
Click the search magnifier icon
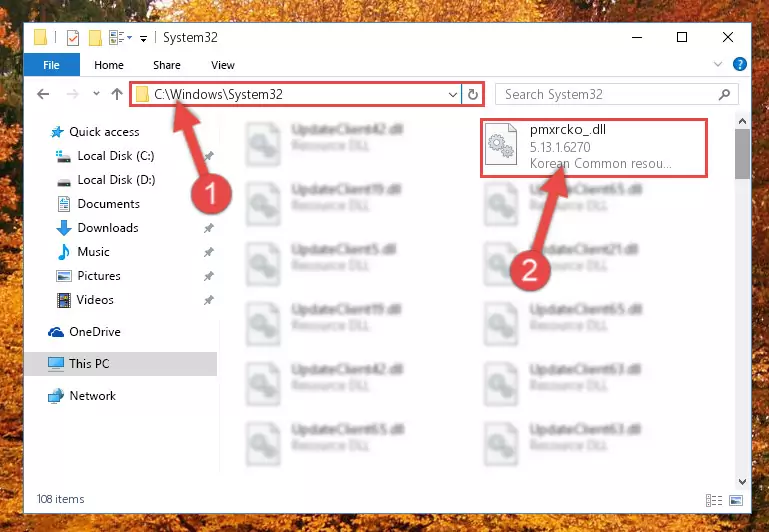point(724,94)
